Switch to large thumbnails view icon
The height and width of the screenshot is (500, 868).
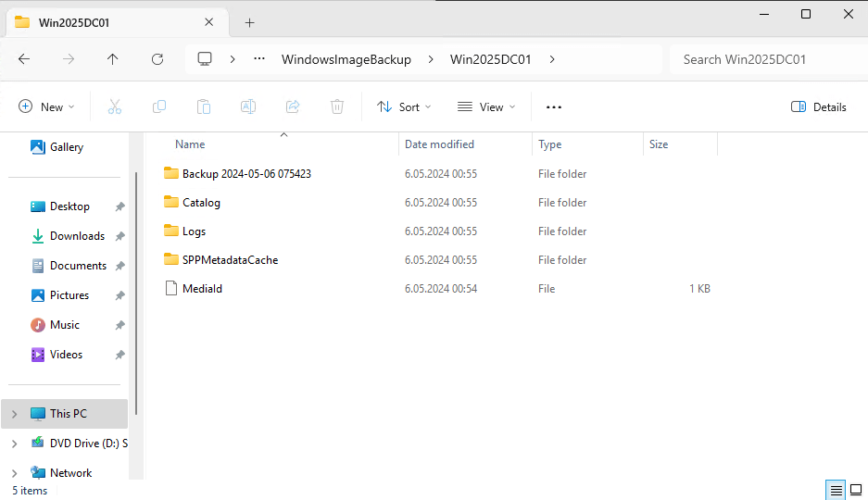pyautogui.click(x=857, y=490)
